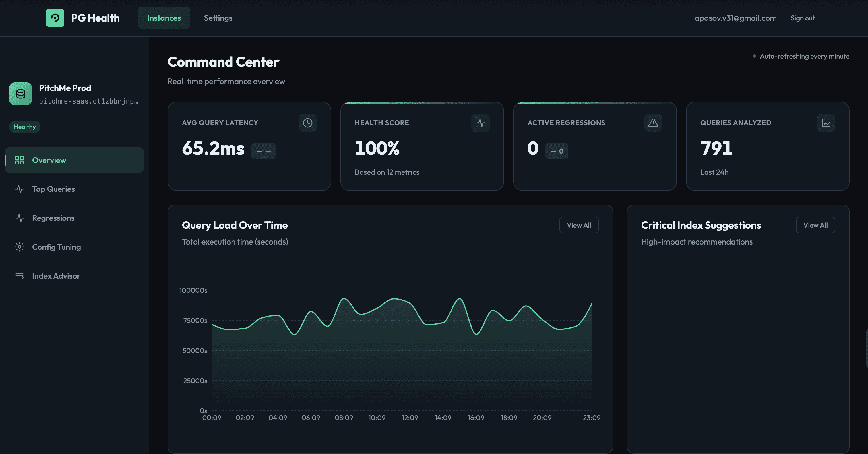Click the pulse icon on Health Score card
Screen dimensions: 868x454
(x=480, y=123)
